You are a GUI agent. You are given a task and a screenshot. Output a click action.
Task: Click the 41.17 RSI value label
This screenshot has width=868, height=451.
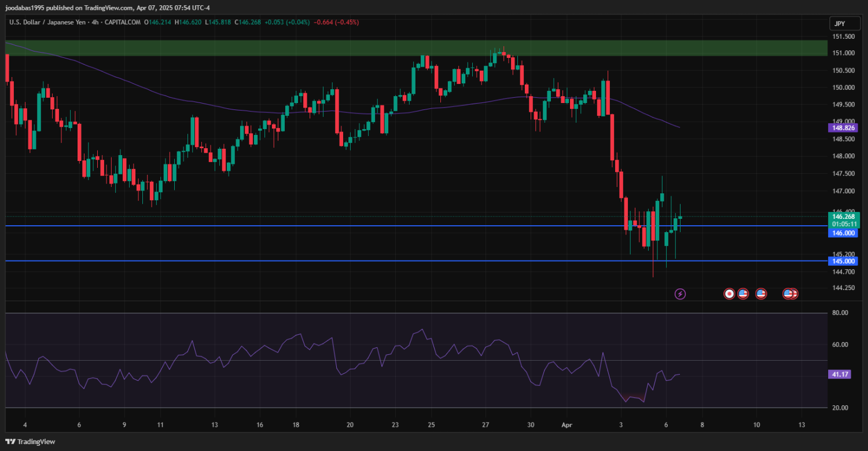840,375
